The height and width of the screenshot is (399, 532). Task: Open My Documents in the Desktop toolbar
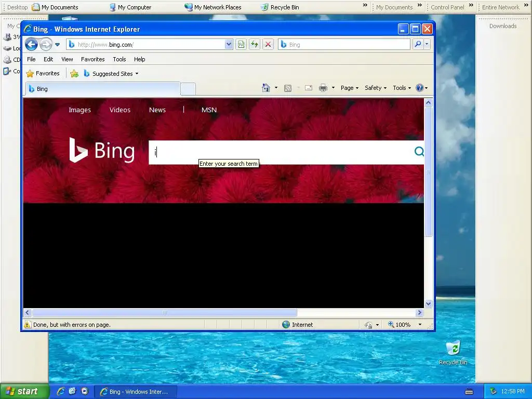click(55, 7)
